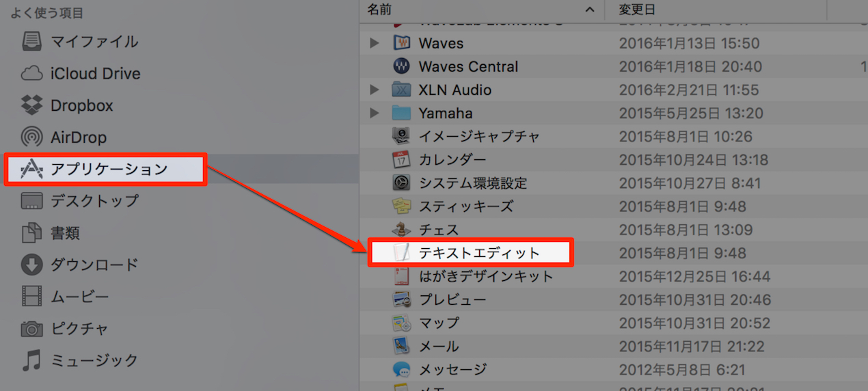The image size is (868, 391).
Task: Select the ミュージック note icon
Action: (x=32, y=360)
